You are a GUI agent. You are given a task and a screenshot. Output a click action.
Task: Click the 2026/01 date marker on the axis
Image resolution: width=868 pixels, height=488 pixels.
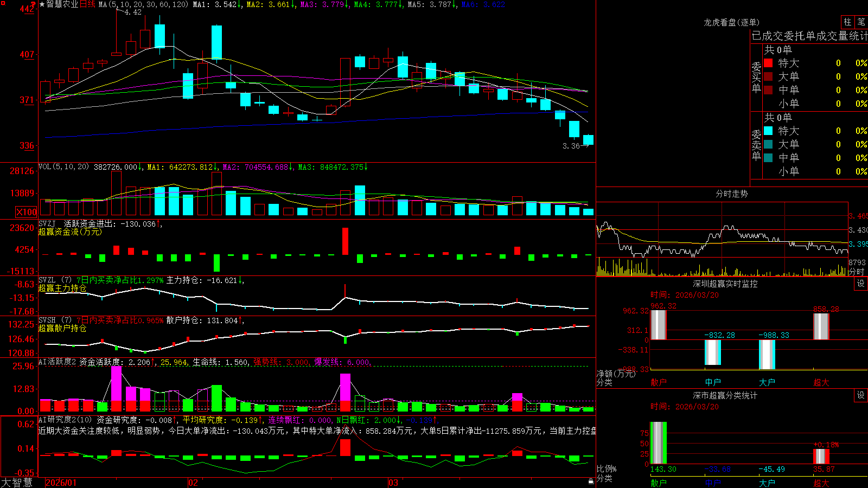tap(61, 483)
